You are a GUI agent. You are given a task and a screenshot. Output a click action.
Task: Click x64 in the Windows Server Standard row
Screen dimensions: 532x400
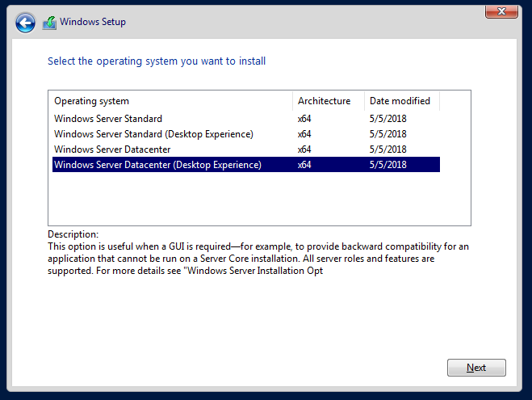(304, 119)
